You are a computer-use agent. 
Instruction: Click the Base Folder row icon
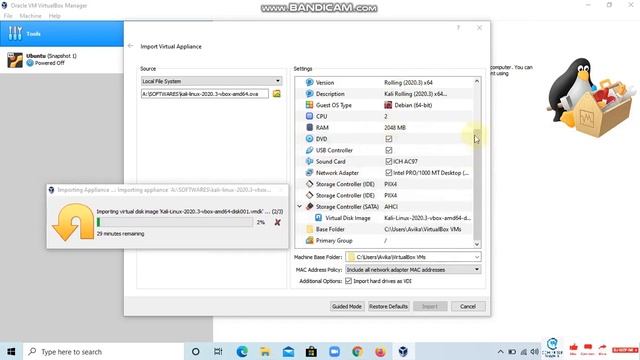tap(309, 229)
